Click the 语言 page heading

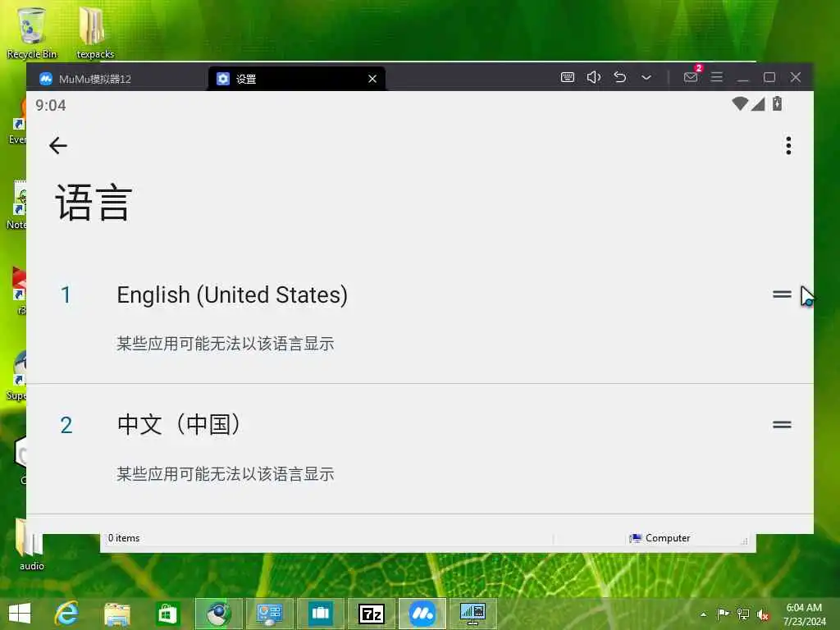(x=94, y=203)
